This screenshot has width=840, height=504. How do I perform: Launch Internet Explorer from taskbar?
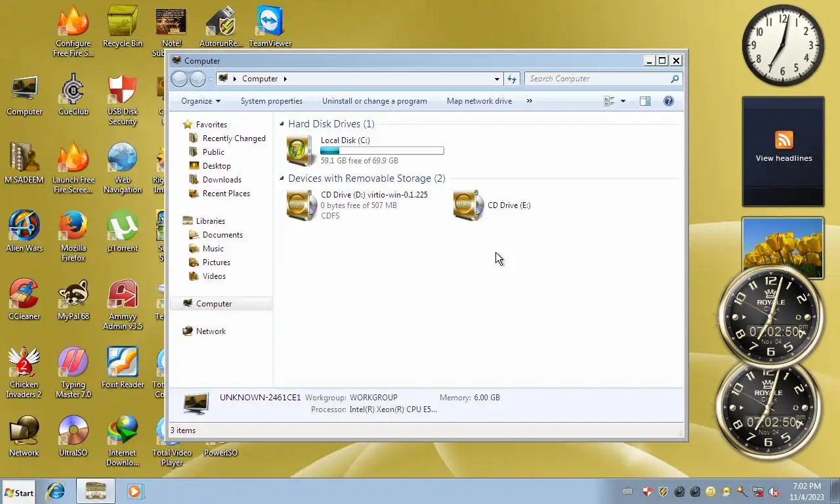coord(56,492)
